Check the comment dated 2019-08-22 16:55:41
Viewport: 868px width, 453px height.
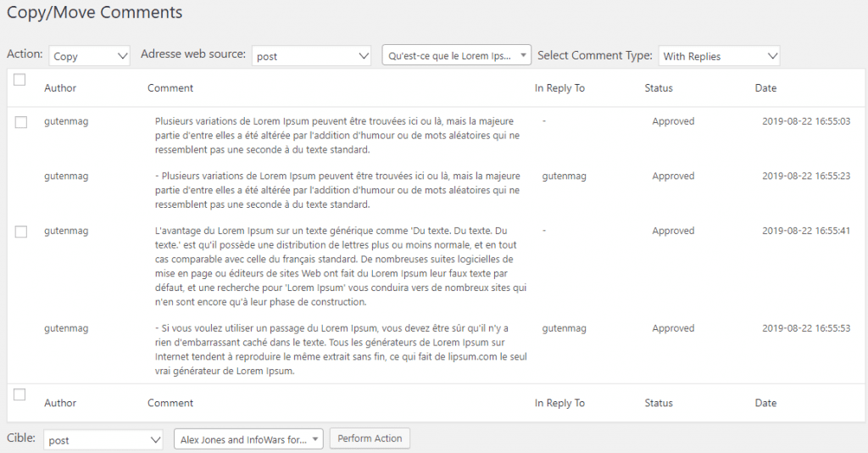pyautogui.click(x=21, y=232)
